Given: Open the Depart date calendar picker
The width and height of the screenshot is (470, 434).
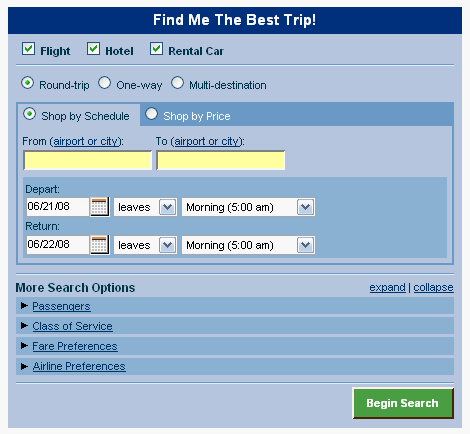Looking at the screenshot, I should [x=100, y=207].
